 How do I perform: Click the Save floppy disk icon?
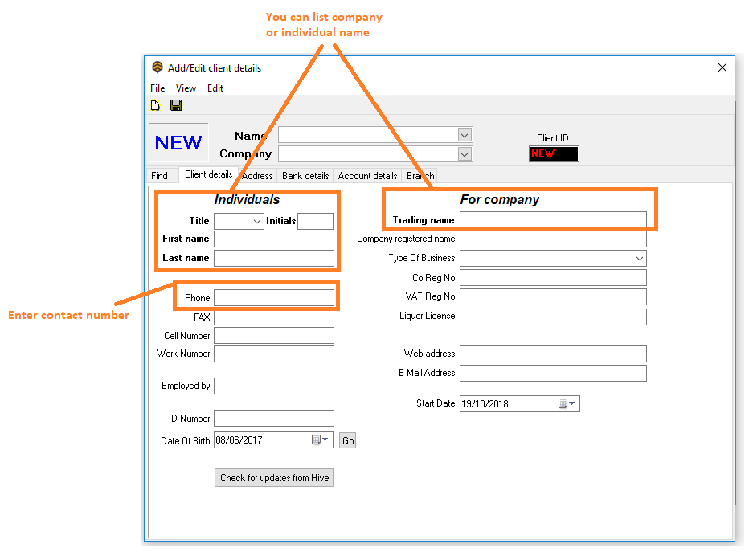(x=176, y=106)
